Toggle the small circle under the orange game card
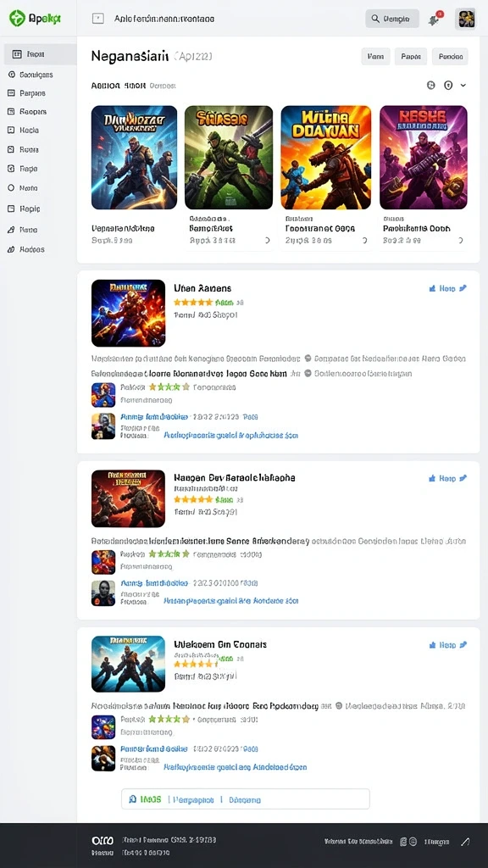Viewport: 488px width, 868px height. tap(364, 241)
